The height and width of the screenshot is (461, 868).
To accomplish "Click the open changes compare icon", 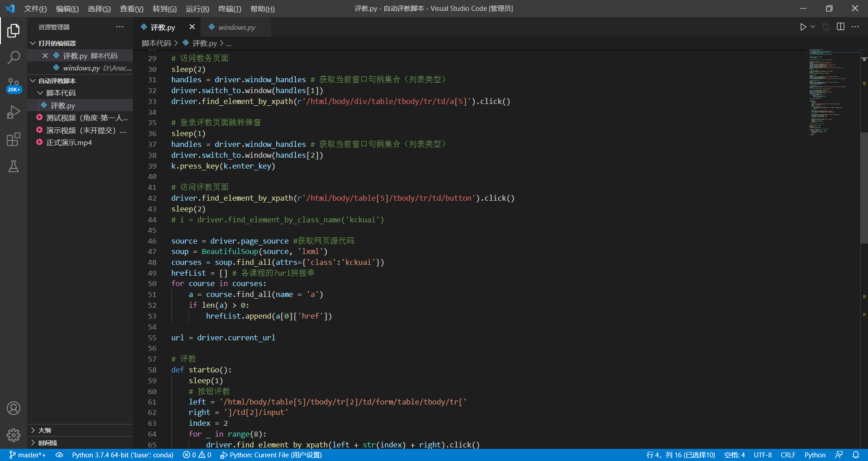I will [x=826, y=27].
